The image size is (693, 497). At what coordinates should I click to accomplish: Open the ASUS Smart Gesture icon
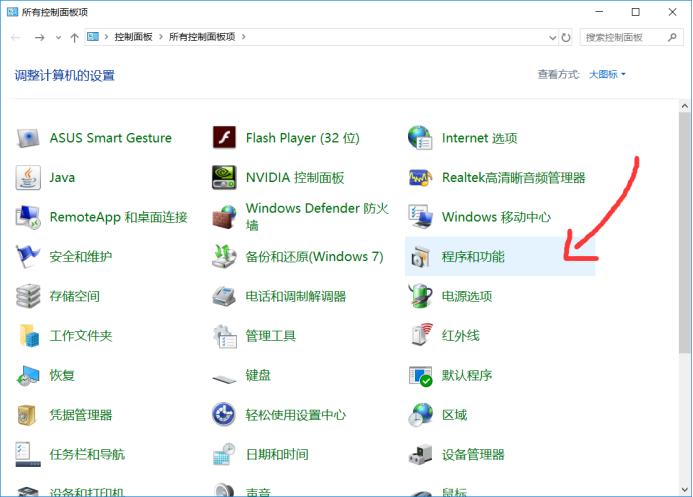[x=28, y=138]
